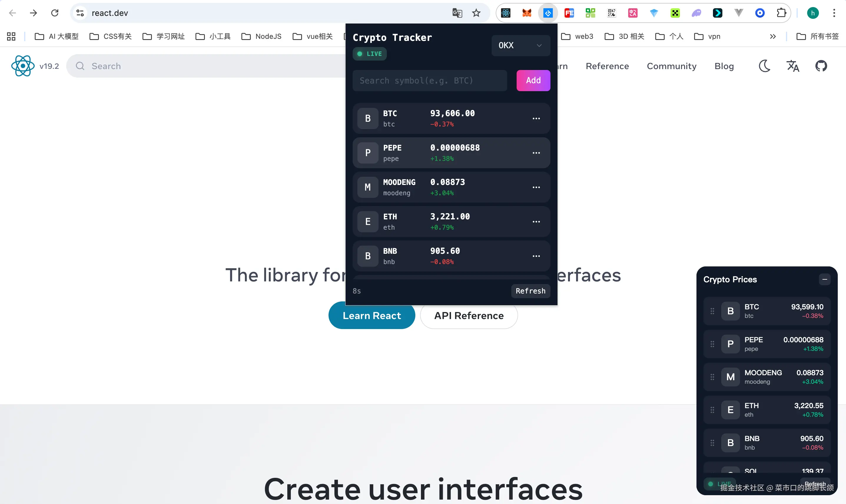
Task: Open the Chrome extensions puzzle icon
Action: (782, 13)
